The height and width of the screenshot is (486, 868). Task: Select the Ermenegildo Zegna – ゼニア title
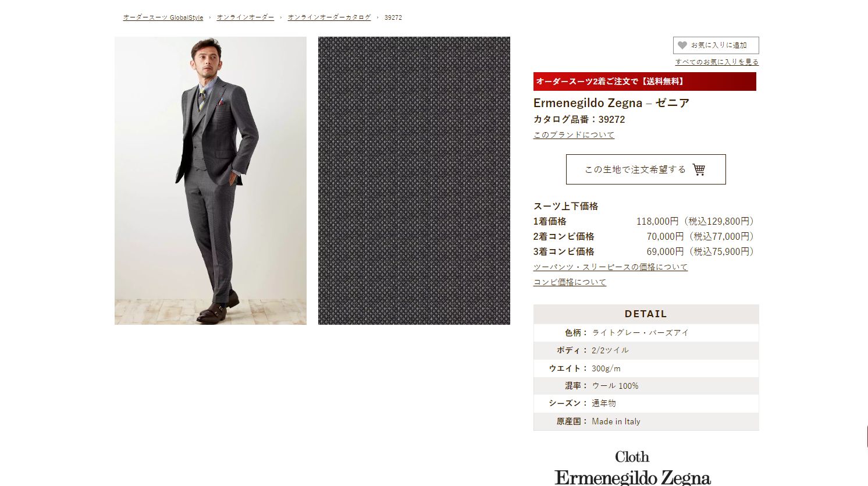(x=611, y=103)
